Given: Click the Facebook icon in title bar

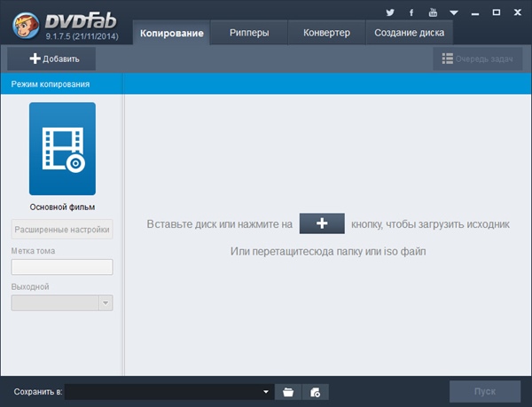Looking at the screenshot, I should point(411,12).
